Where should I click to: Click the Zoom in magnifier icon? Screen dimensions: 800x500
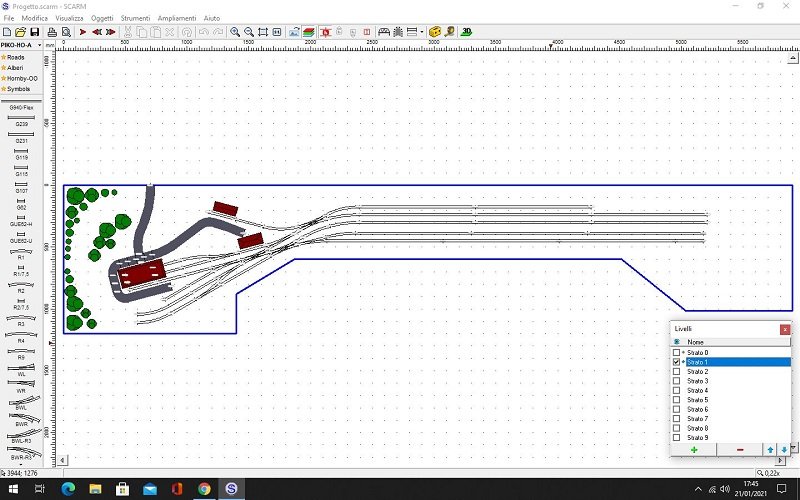click(x=235, y=32)
